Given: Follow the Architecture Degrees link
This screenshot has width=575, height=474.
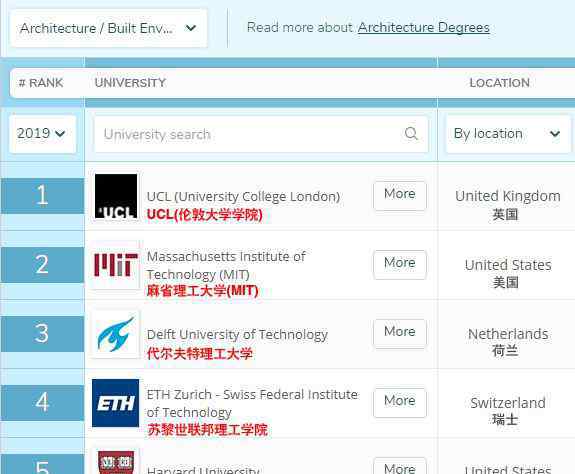Looking at the screenshot, I should (424, 27).
